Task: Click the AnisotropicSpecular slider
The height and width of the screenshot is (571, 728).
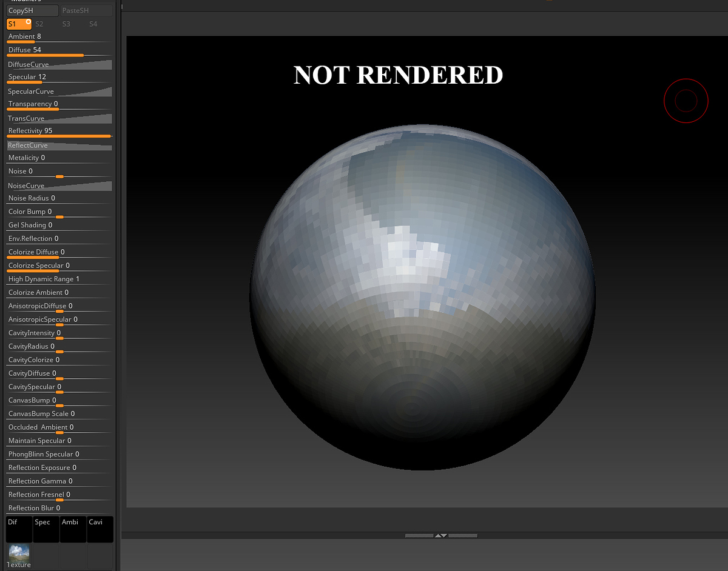Action: coord(59,320)
